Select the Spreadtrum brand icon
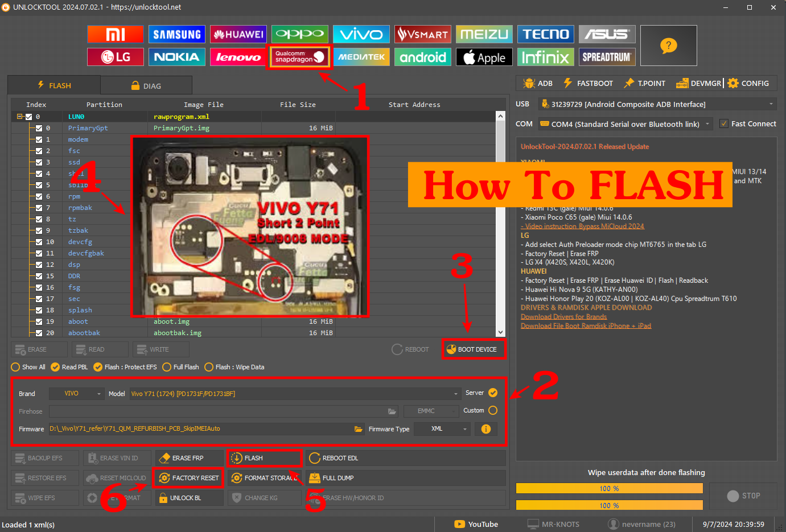786x532 pixels. [607, 57]
